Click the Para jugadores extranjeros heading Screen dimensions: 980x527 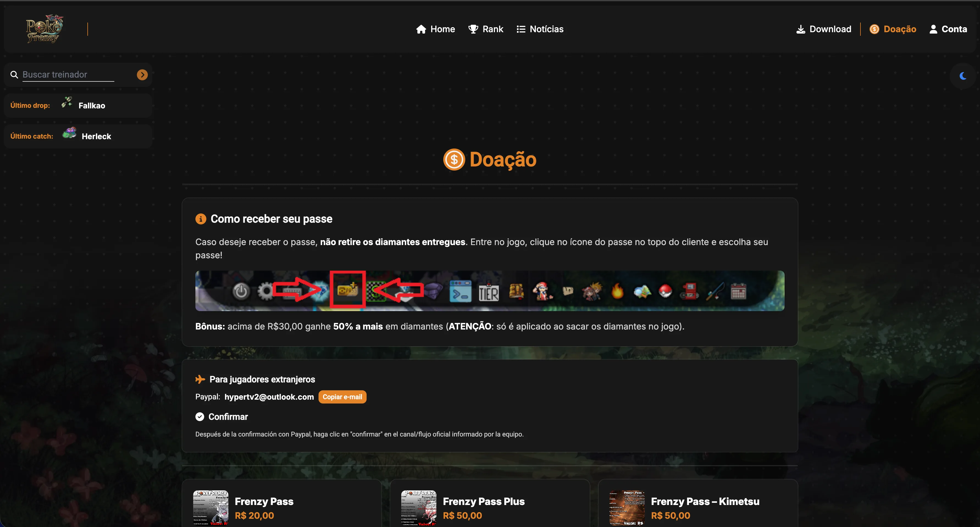click(262, 379)
